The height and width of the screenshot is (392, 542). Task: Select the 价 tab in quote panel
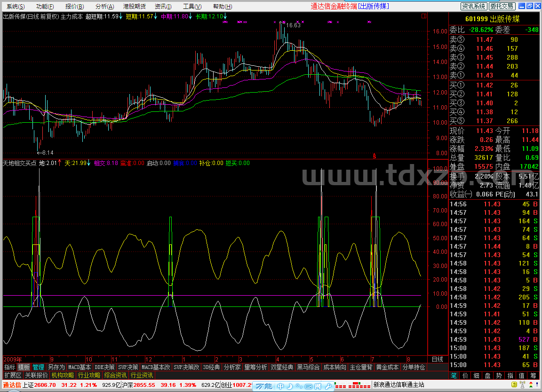[465, 376]
